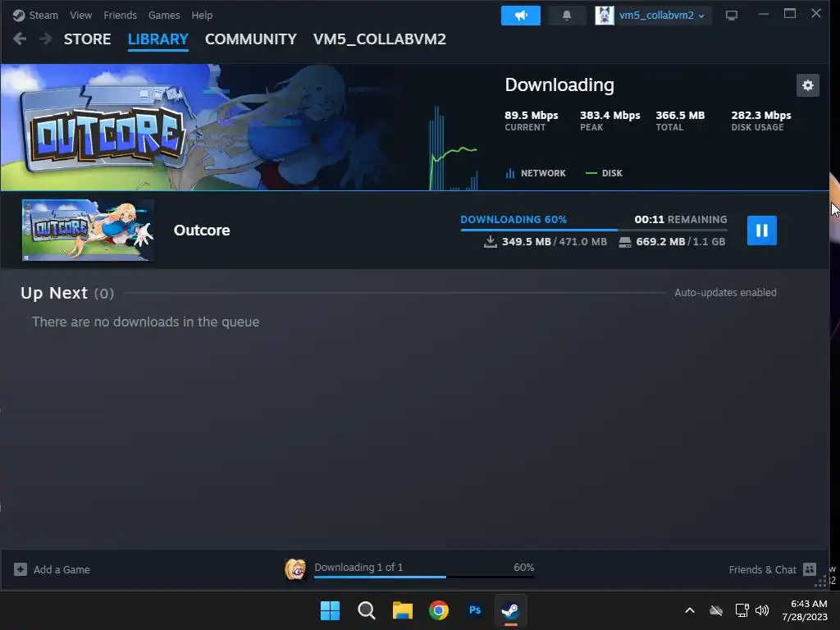This screenshot has width=840, height=630.
Task: Open the Friends menu
Action: [120, 15]
